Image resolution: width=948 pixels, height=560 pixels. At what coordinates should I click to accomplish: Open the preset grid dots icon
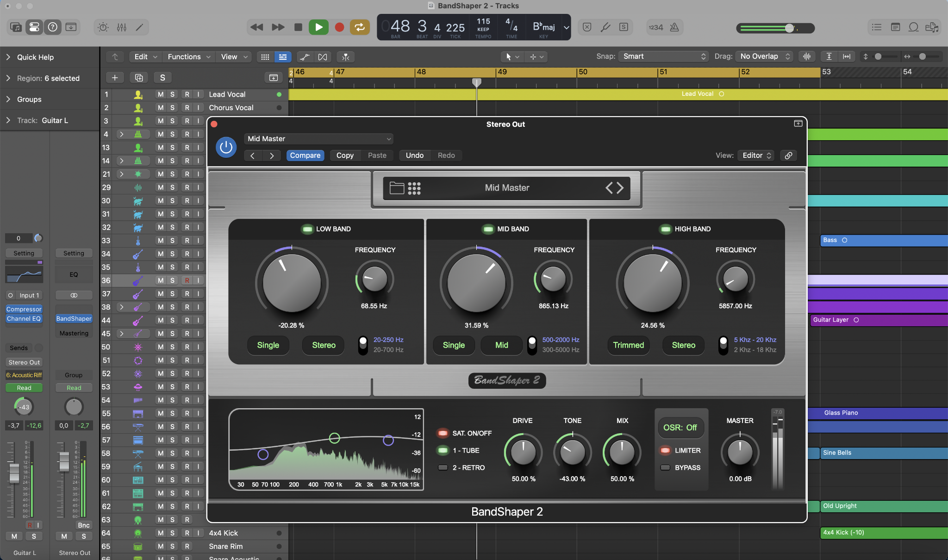click(414, 188)
